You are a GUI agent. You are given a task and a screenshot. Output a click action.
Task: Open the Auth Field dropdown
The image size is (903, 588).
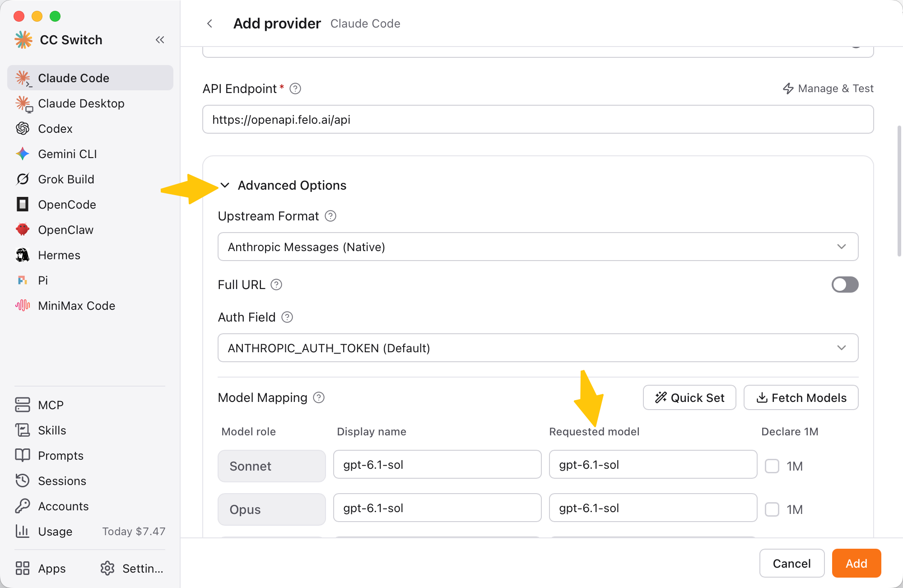click(x=538, y=348)
